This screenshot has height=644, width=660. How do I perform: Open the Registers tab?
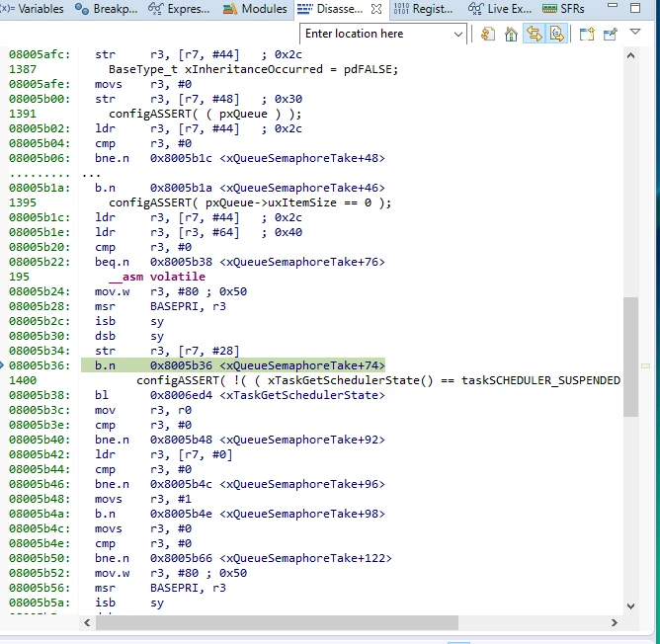click(x=424, y=9)
